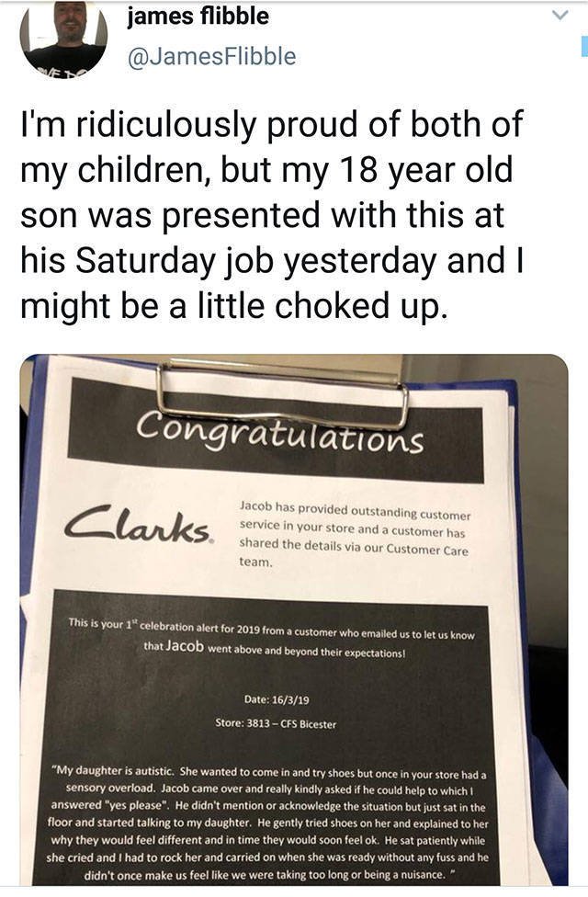Click the Store: 3813 – CFS Bicester line
This screenshot has width=588, height=897.
[x=276, y=724]
